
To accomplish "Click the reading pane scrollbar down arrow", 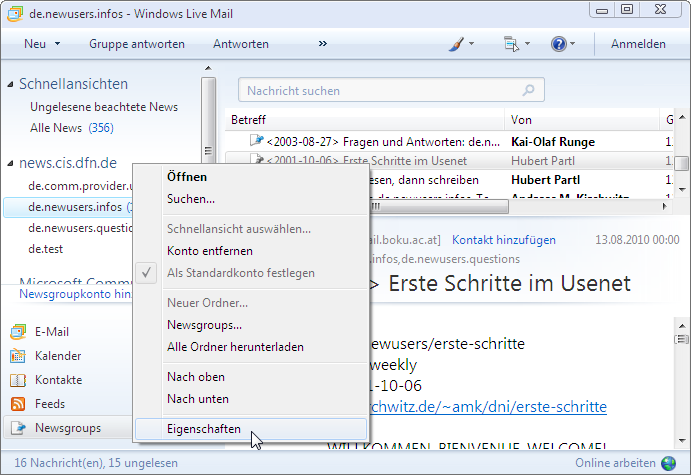I will [682, 440].
